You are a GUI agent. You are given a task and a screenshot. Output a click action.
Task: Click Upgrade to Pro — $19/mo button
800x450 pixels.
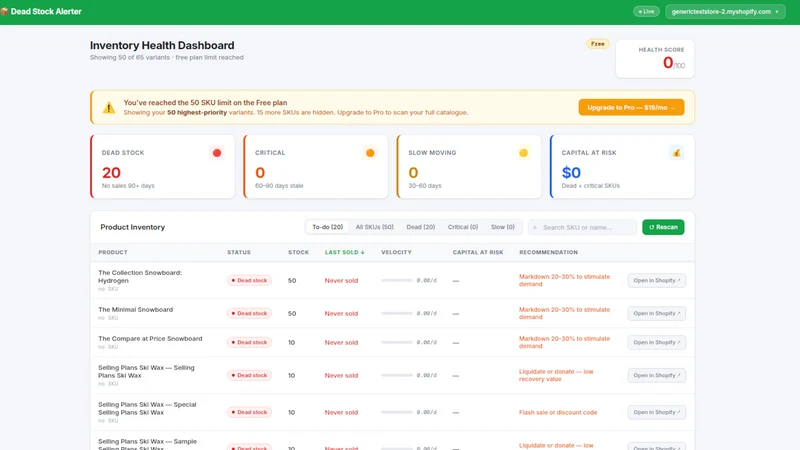point(631,107)
